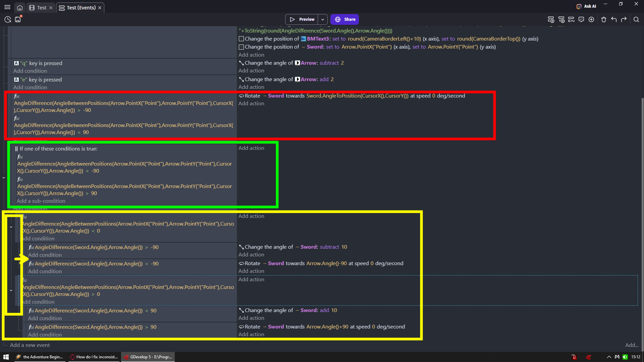Image resolution: width=644 pixels, height=362 pixels.
Task: Toggle checkbox on Sword position action
Action: click(x=241, y=47)
